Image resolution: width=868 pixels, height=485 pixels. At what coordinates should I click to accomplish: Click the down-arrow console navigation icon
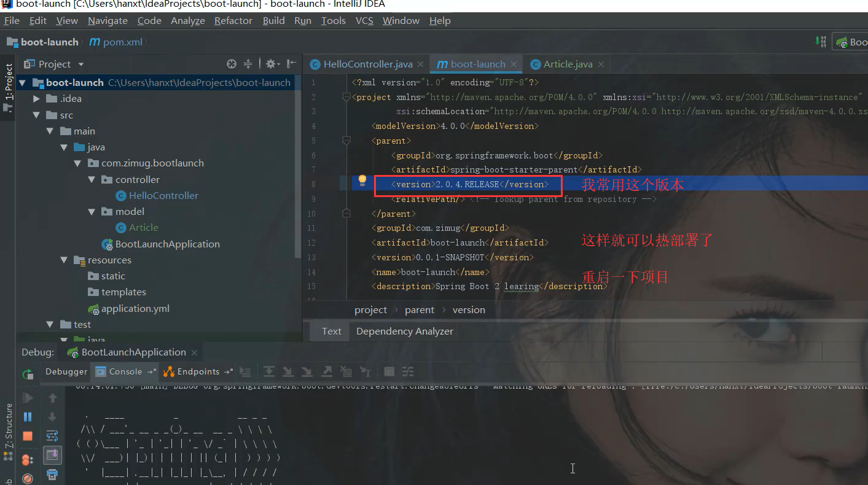[52, 417]
